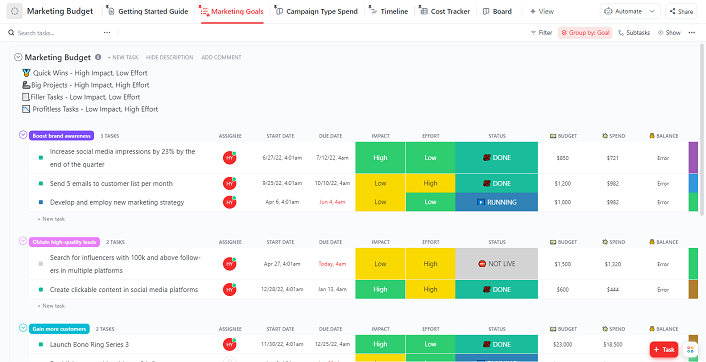Select the Obtain high-quality leads label
This screenshot has height=362, width=706.
point(64,242)
